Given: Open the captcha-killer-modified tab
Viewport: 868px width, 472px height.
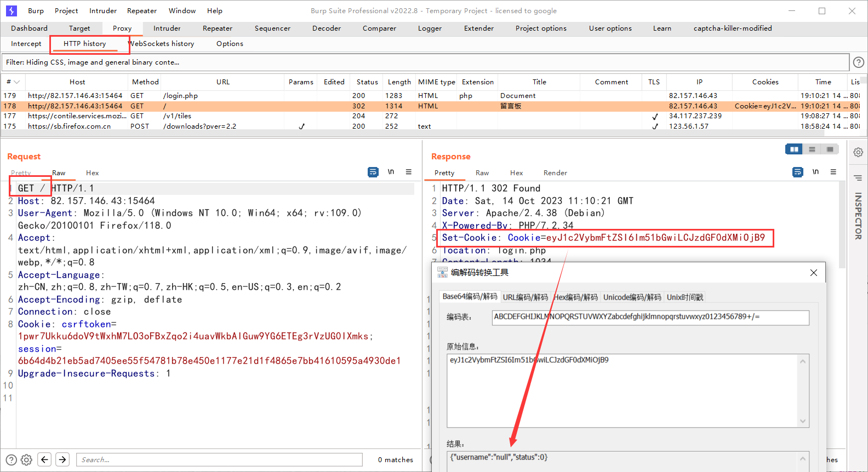Looking at the screenshot, I should click(733, 28).
